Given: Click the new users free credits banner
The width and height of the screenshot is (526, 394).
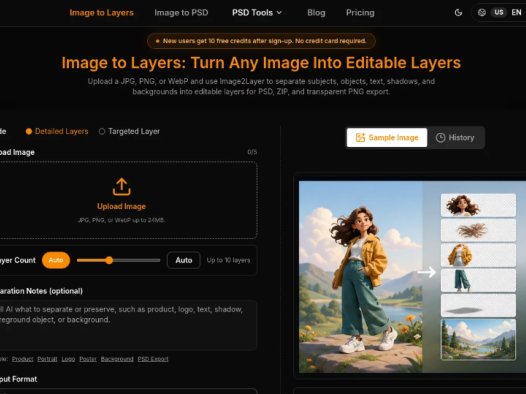Looking at the screenshot, I should pyautogui.click(x=261, y=41).
